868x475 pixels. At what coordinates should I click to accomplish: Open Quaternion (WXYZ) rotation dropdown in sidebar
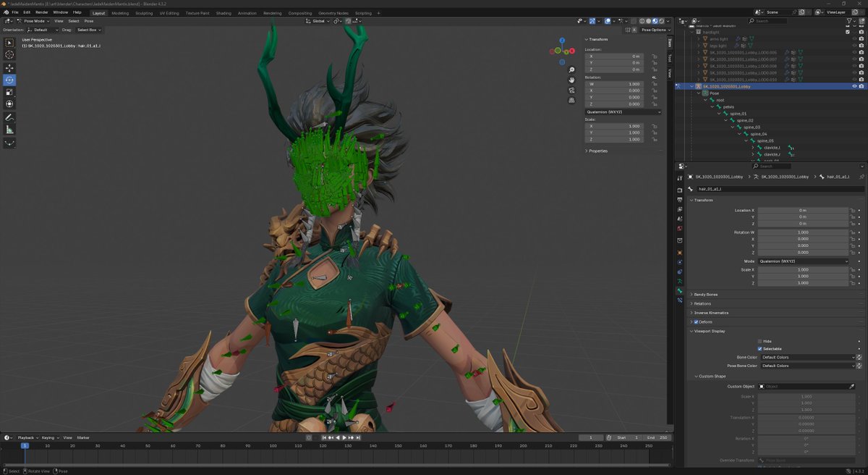point(623,112)
